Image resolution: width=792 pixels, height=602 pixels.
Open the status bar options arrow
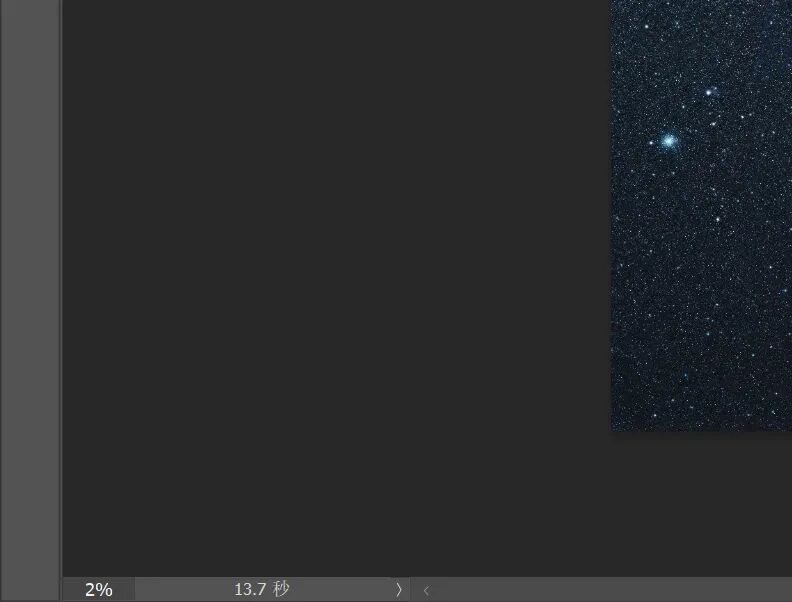tap(398, 590)
